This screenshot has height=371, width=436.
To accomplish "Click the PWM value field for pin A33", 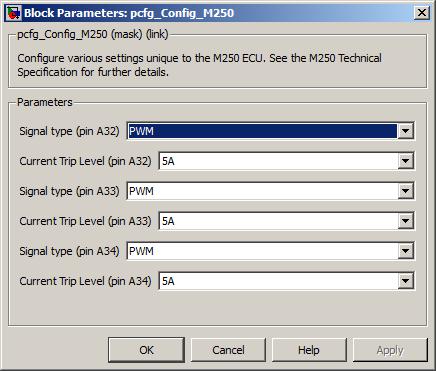I will [262, 191].
